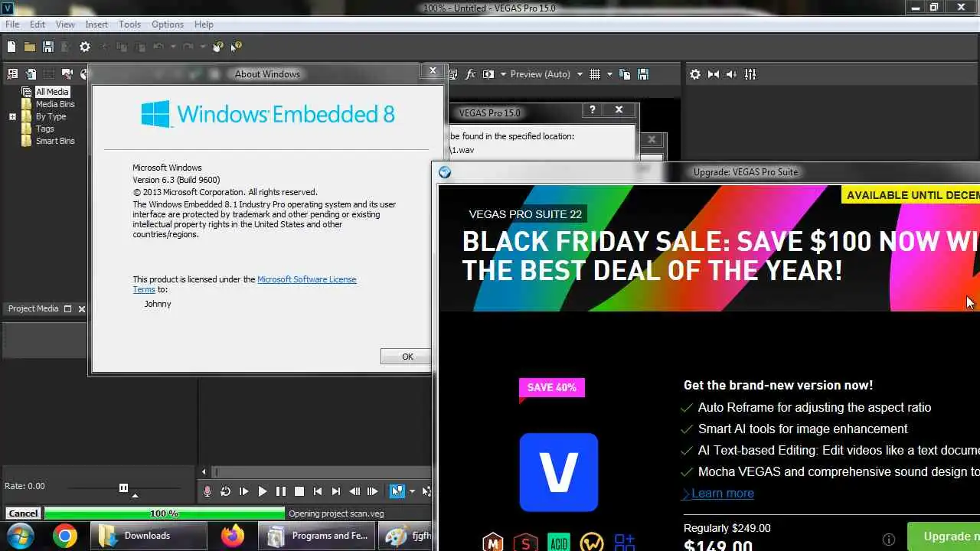Click the green opening-project progress bar
Viewport: 980px width, 551px height.
(x=165, y=514)
